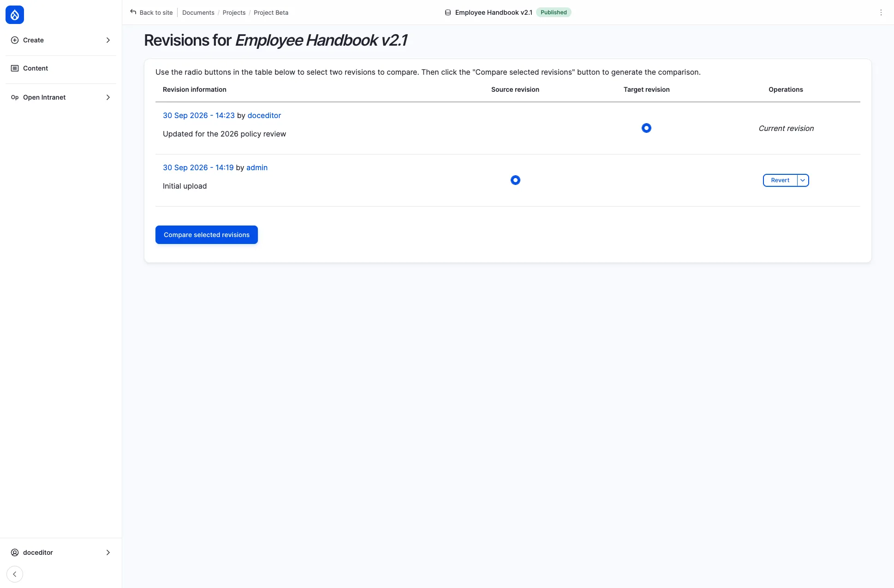This screenshot has height=588, width=894.
Task: Click the Content list icon in sidebar
Action: pos(15,68)
